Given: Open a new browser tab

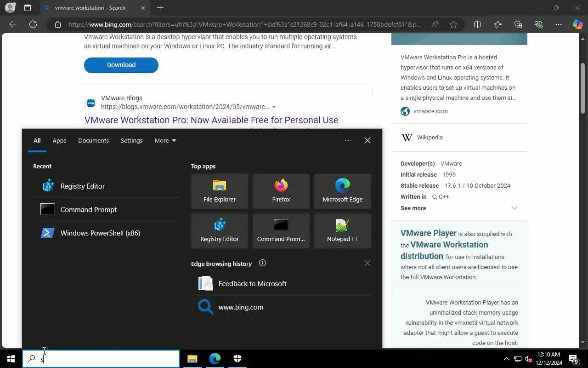Looking at the screenshot, I should pos(160,8).
